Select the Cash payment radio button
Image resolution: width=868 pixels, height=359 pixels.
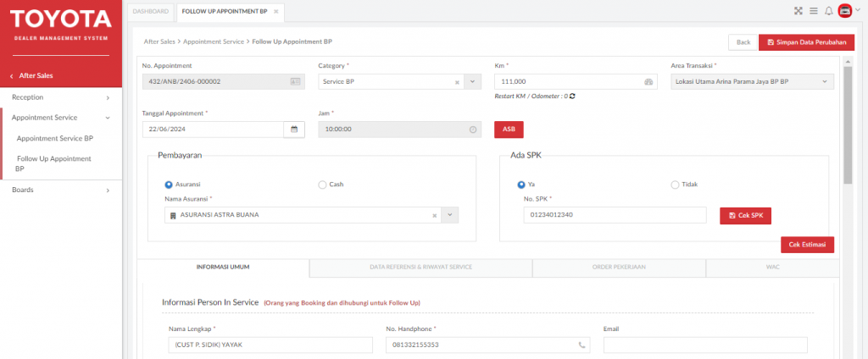click(x=322, y=185)
